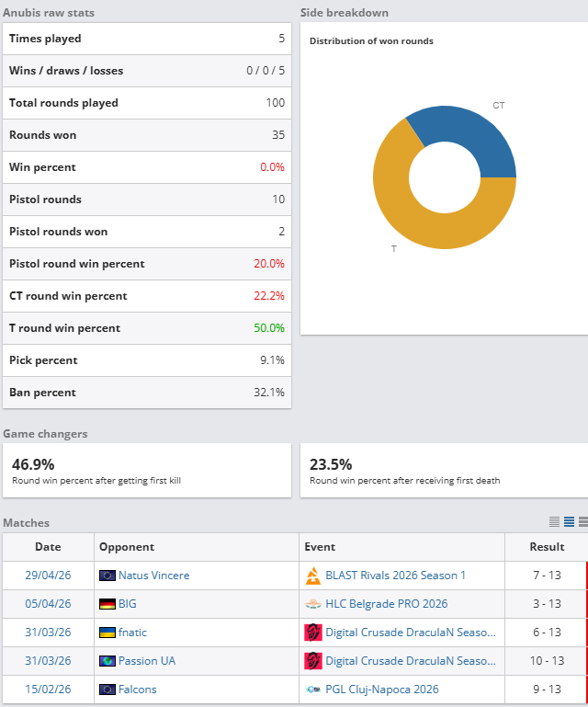Open the Falcons team link
Image resolution: width=588 pixels, height=707 pixels.
[137, 690]
